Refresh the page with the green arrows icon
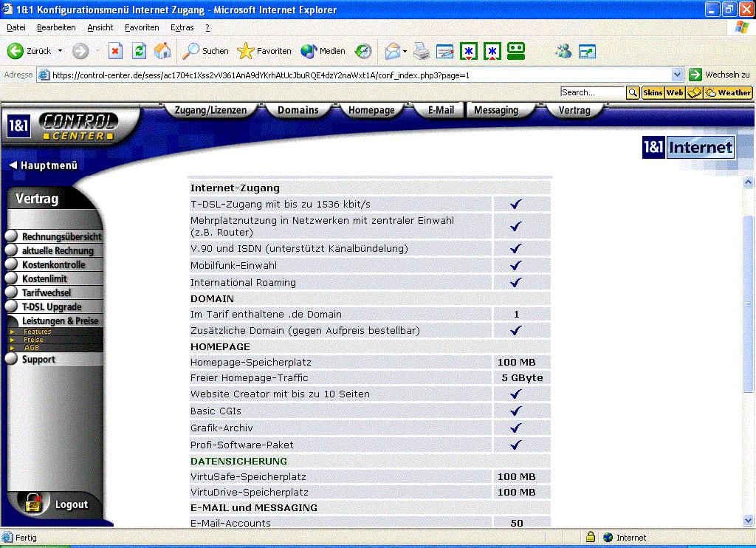The height and width of the screenshot is (548, 756). pyautogui.click(x=140, y=51)
